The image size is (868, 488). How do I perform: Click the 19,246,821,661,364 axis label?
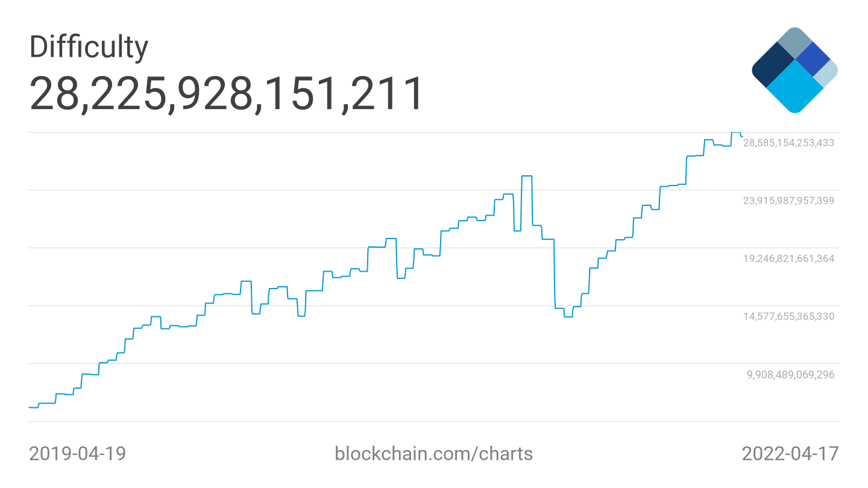pyautogui.click(x=788, y=258)
